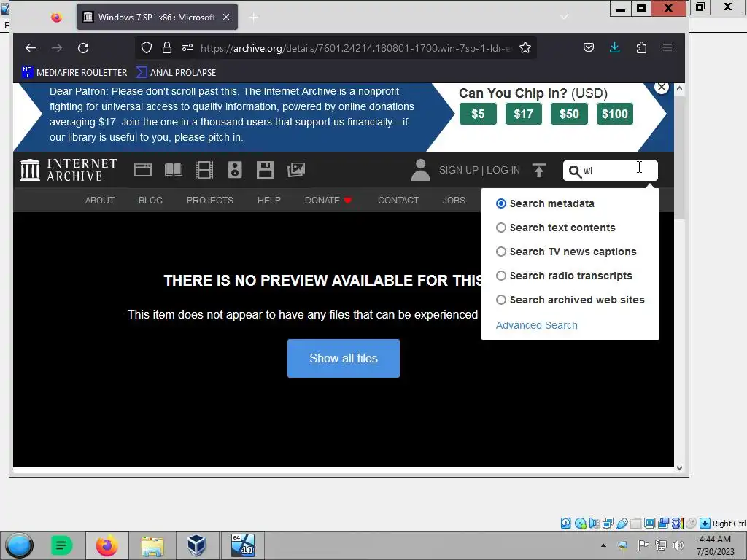747x560 pixels.
Task: Donate $100 via the green button
Action: pos(614,114)
